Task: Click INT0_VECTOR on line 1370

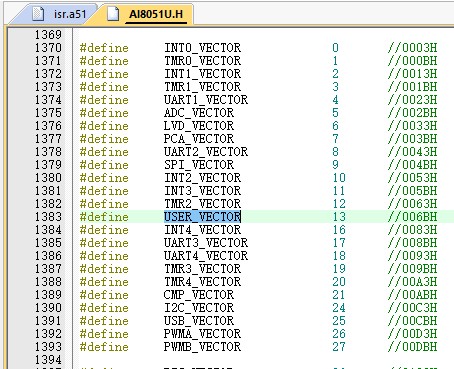Action: coord(202,48)
